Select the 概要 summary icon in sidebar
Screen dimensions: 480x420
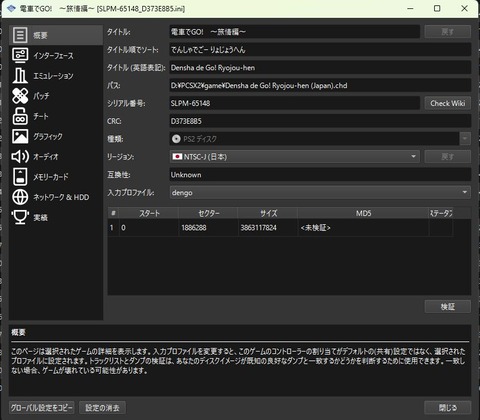coord(20,35)
